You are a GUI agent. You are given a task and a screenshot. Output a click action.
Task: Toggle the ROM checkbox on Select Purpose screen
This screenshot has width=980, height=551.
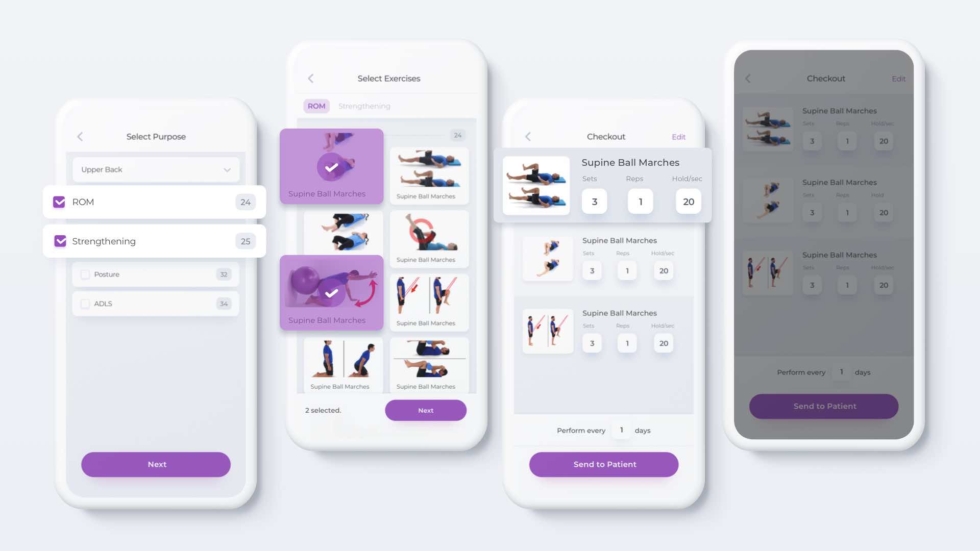(x=59, y=202)
